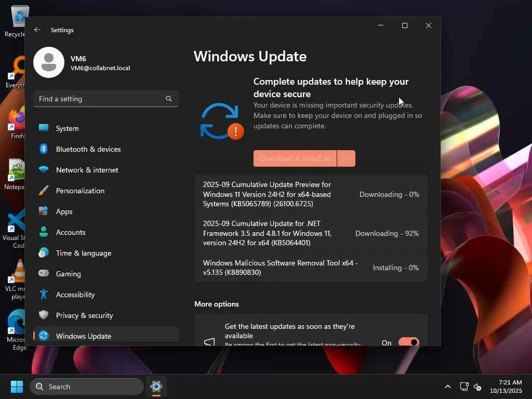Click the 'Installing - 0%' status text
The image size is (532, 399).
pos(395,268)
